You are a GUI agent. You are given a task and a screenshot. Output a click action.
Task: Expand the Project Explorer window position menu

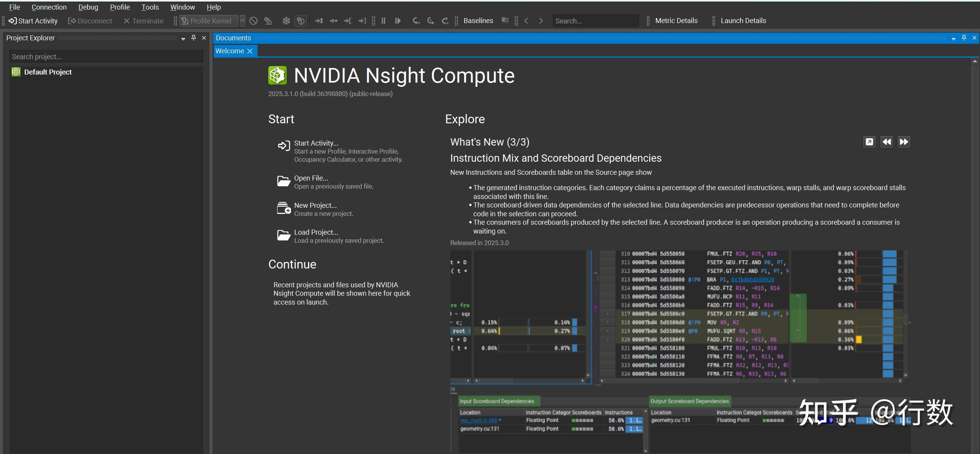coord(183,38)
